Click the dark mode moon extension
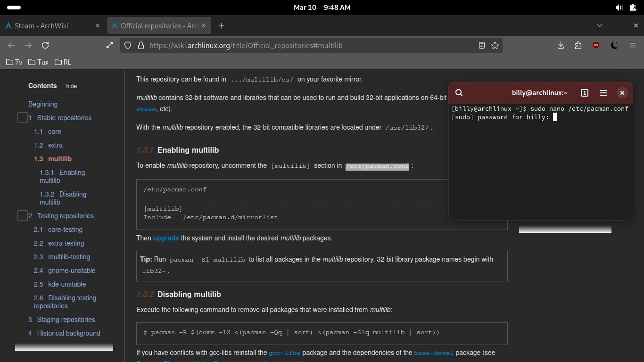Viewport: 644px width, 362px height. click(x=614, y=45)
